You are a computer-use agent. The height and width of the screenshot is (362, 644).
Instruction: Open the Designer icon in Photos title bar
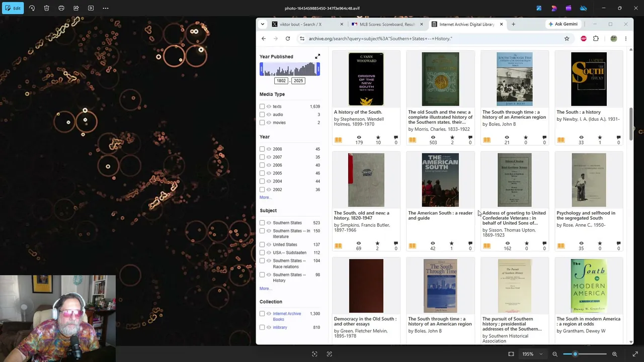[554, 8]
